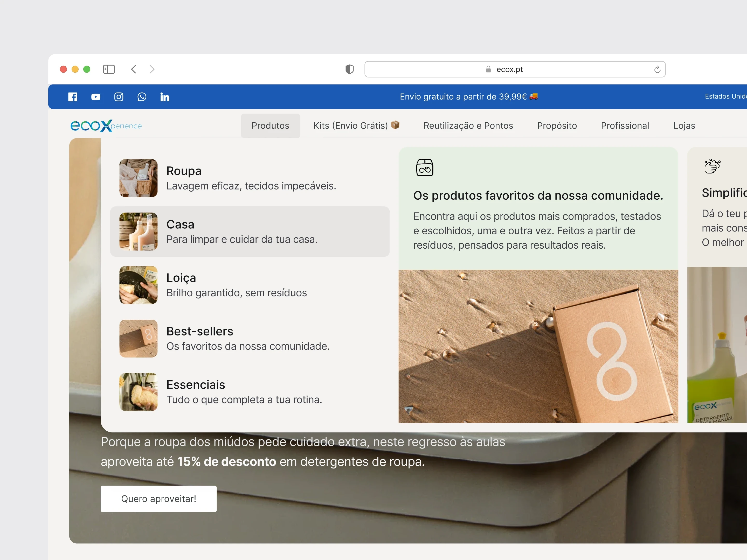Open the LinkedIn social icon
The image size is (747, 560).
coord(165,97)
